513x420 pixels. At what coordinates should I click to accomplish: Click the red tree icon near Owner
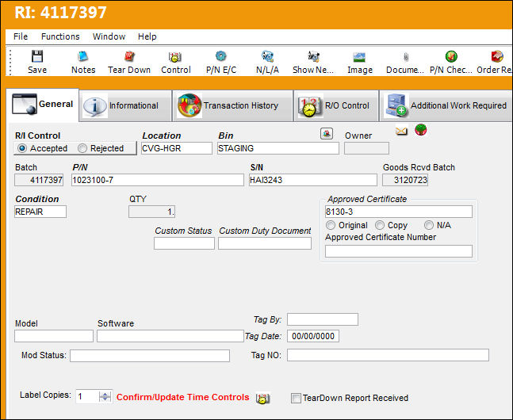tap(421, 130)
